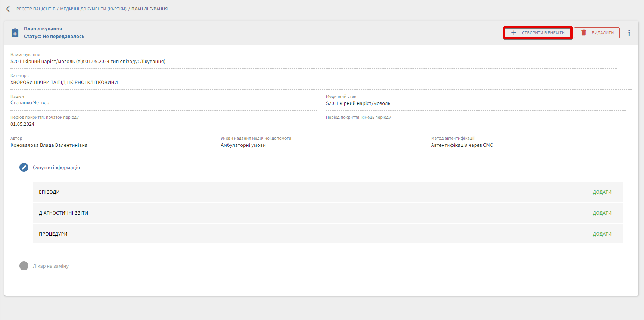Click the Видалити delete button
Viewport: 644px width, 320px height.
click(x=597, y=33)
